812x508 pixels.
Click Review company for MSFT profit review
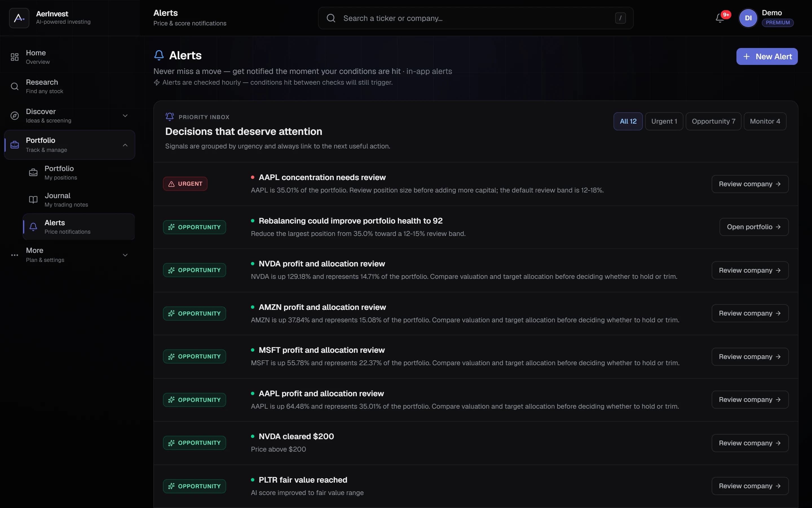[x=750, y=357]
